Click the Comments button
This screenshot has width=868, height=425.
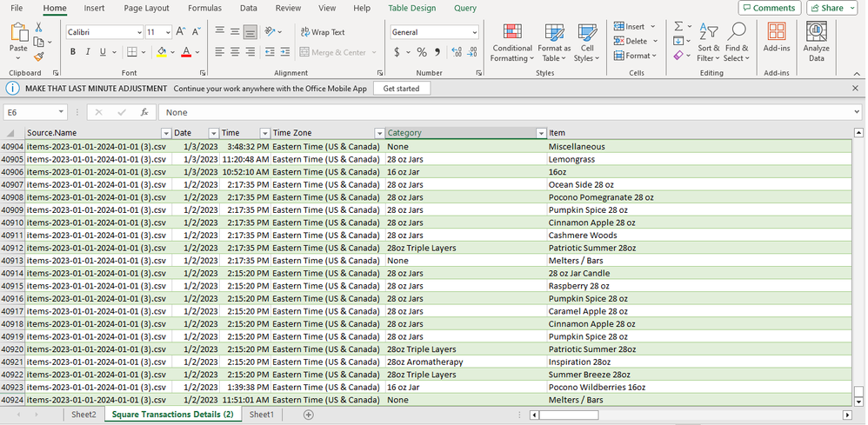click(x=769, y=8)
